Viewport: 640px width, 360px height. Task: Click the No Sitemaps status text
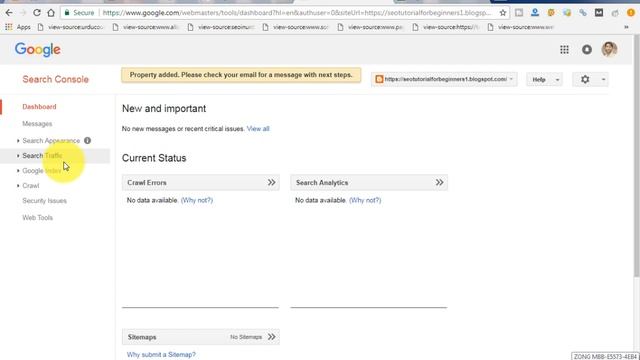coord(246,337)
